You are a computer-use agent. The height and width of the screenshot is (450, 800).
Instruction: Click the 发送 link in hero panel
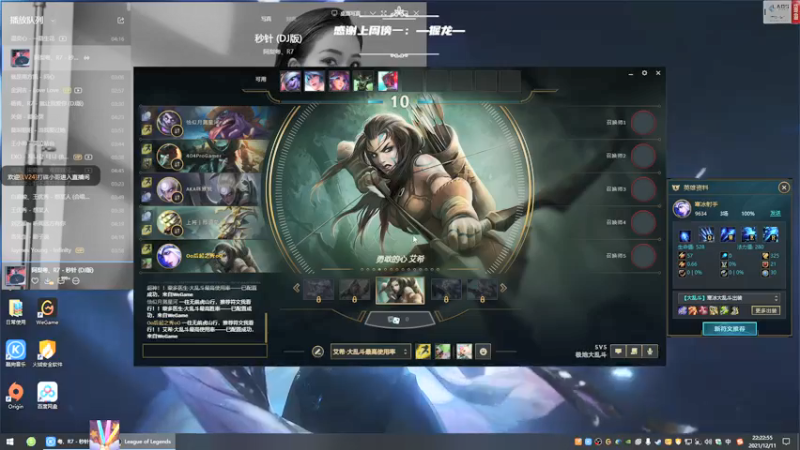(775, 213)
